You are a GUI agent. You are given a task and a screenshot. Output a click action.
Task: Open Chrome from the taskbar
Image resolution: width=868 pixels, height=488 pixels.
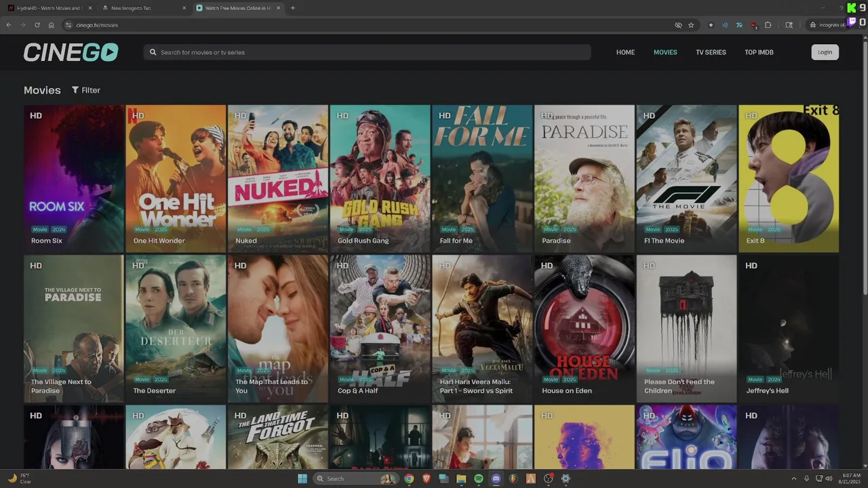(x=409, y=479)
